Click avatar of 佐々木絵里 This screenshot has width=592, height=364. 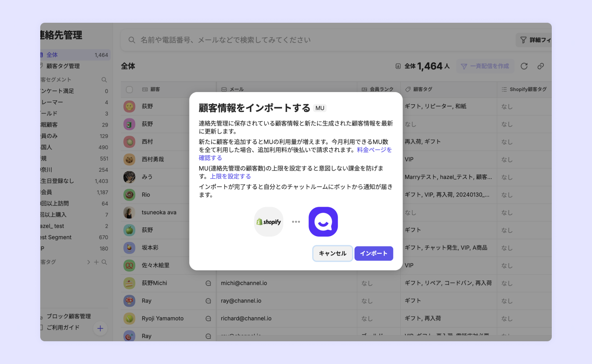pos(129,265)
